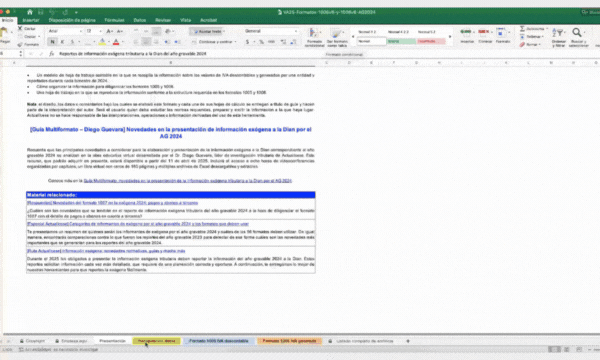Open the Vista ribbon tab

185,20
